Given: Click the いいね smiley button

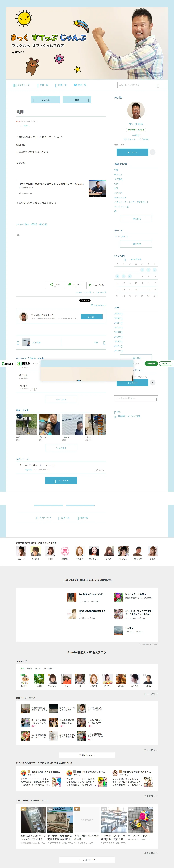Looking at the screenshot, I should [x=55, y=285].
